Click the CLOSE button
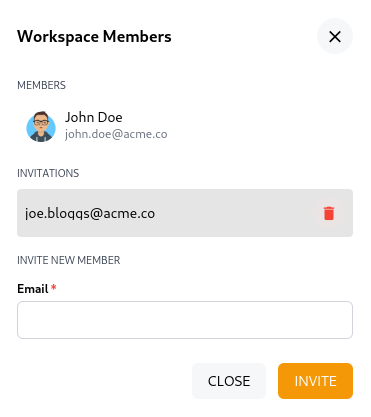 229,381
